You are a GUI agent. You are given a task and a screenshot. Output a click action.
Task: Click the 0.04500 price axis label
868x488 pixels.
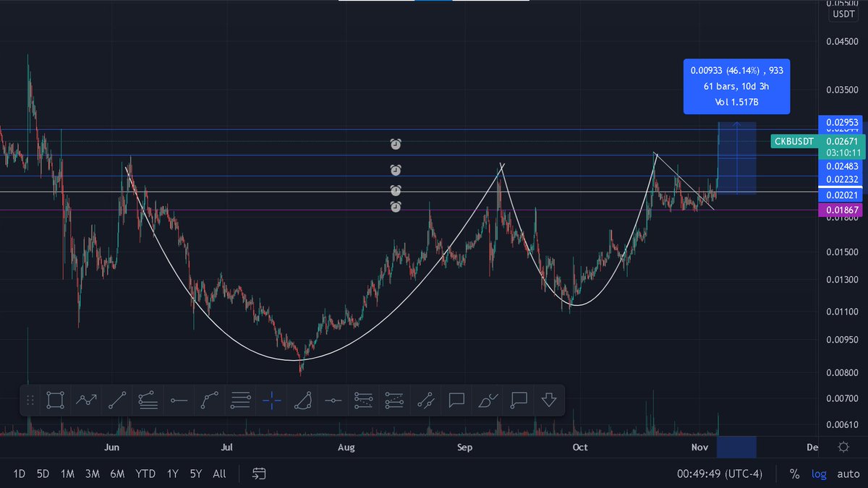tap(842, 40)
